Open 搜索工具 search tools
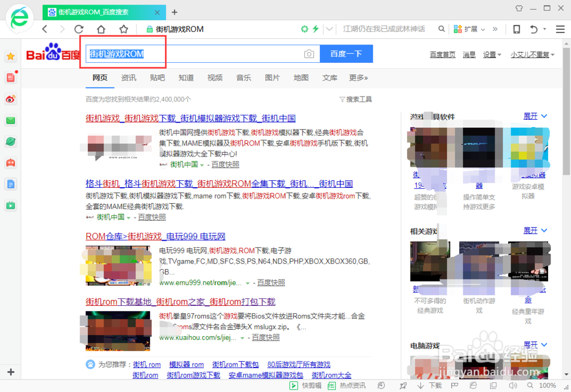Screen dimensions: 571x392 click(356, 99)
